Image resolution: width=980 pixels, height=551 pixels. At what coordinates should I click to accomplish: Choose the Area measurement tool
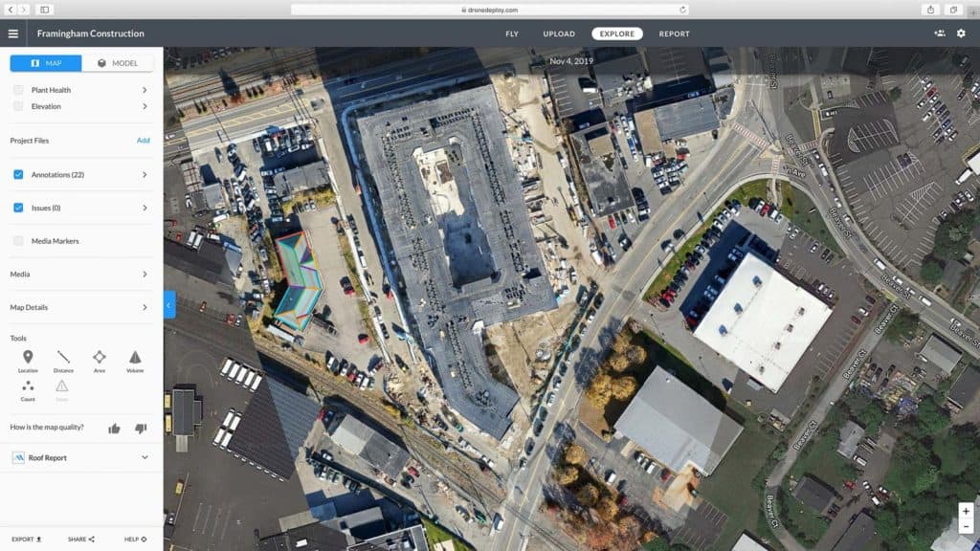(x=99, y=358)
